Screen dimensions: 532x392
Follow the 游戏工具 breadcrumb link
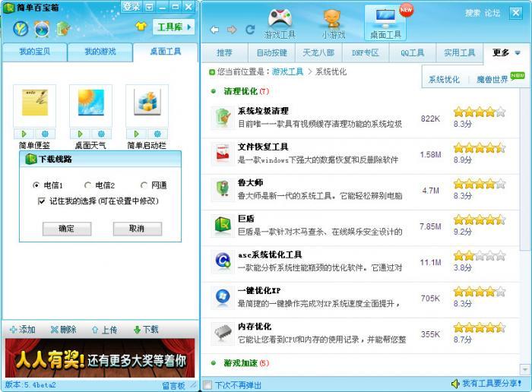click(x=287, y=72)
